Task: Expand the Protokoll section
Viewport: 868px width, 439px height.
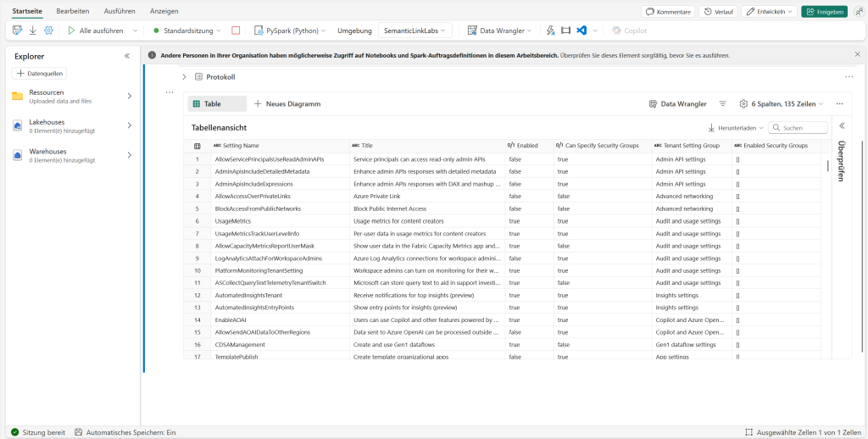Action: coord(184,77)
